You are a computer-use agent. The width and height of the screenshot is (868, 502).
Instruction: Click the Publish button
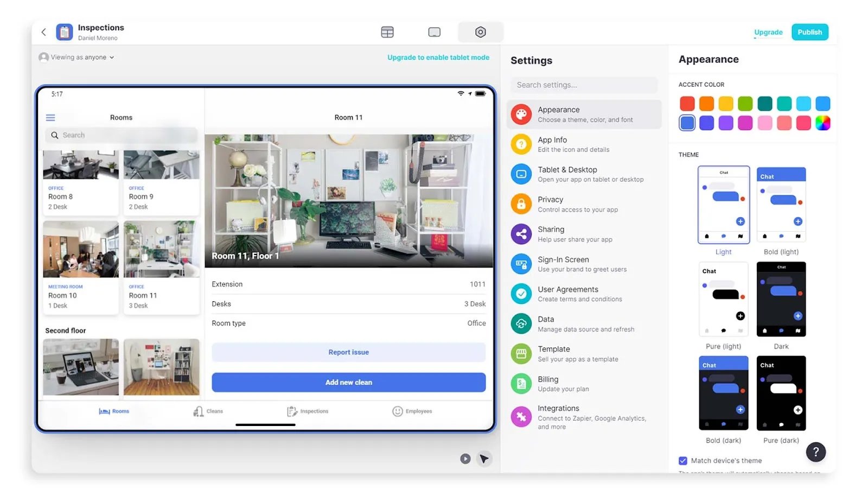810,32
